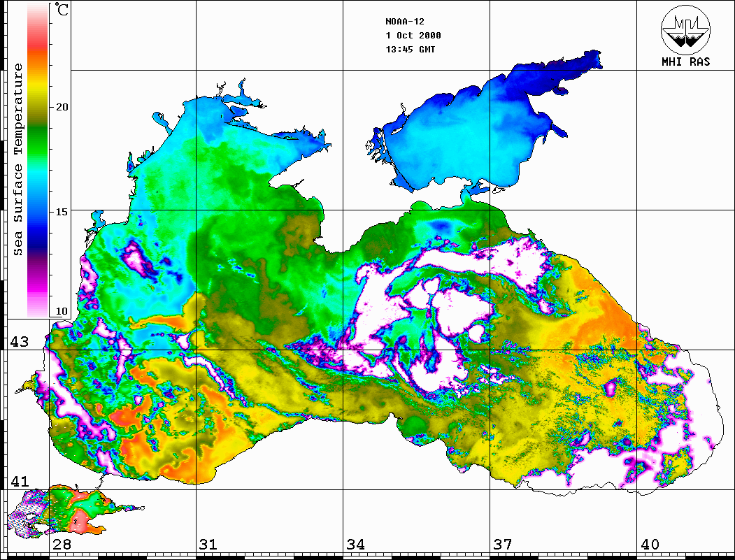Viewport: 735px width, 560px height.
Task: Click the '20' tick on temperature scale
Action: [62, 107]
